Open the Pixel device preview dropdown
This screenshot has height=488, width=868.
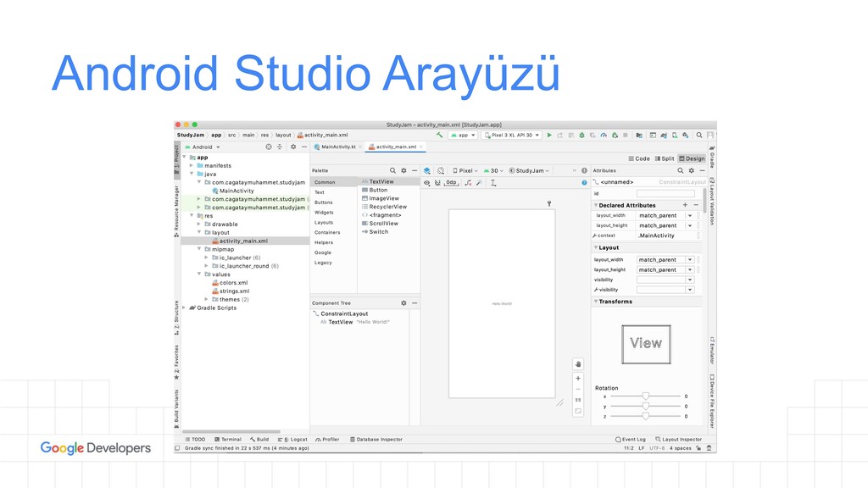tap(465, 170)
